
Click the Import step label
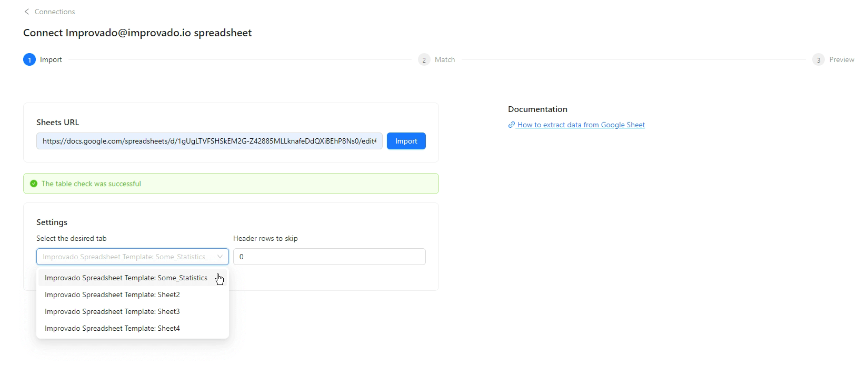[x=51, y=59]
